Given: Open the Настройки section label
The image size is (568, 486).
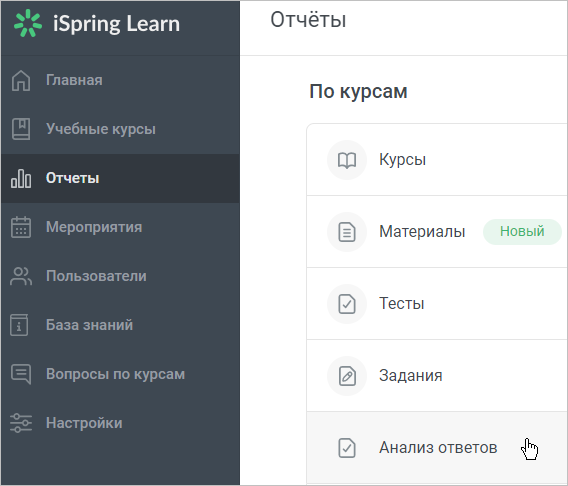Looking at the screenshot, I should (x=84, y=423).
